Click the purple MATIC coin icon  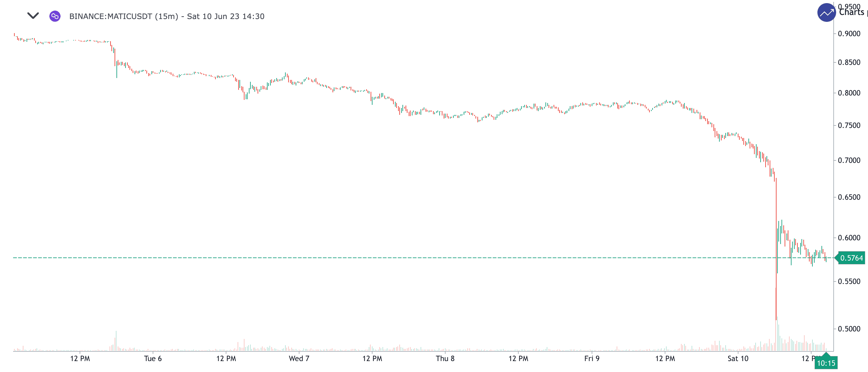[55, 16]
